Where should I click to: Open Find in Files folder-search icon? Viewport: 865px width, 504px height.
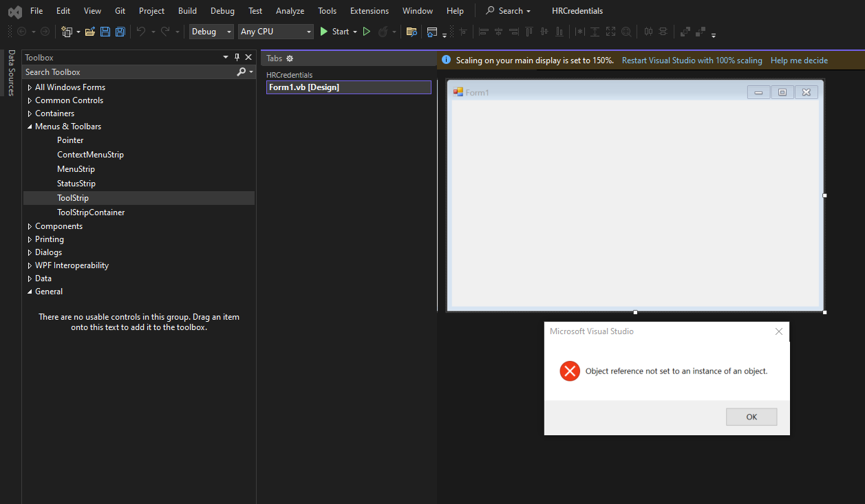click(412, 32)
